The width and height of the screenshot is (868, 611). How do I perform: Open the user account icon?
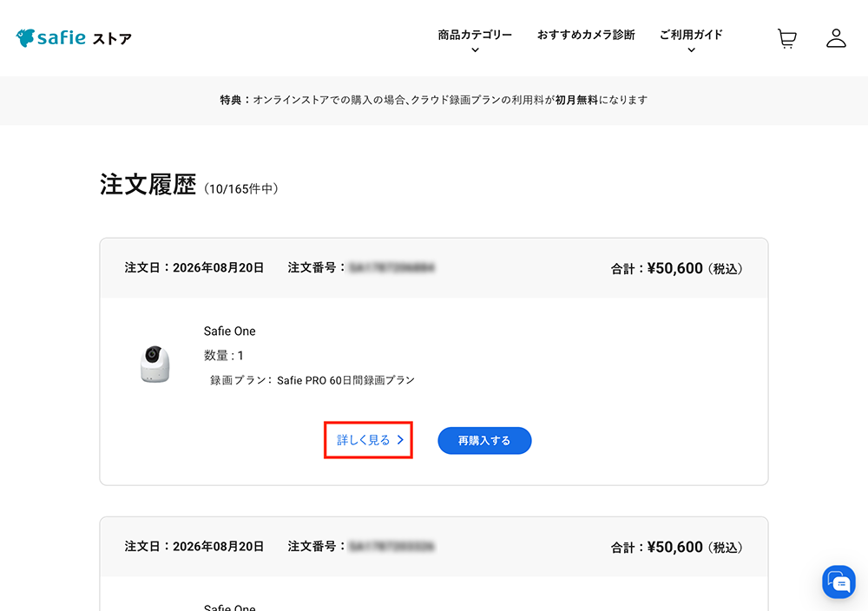pos(836,38)
